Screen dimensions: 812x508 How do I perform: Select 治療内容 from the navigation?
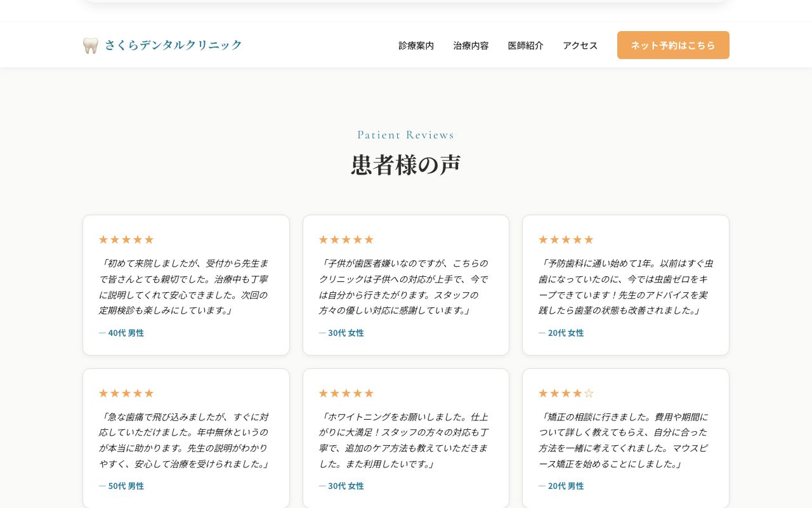point(471,45)
